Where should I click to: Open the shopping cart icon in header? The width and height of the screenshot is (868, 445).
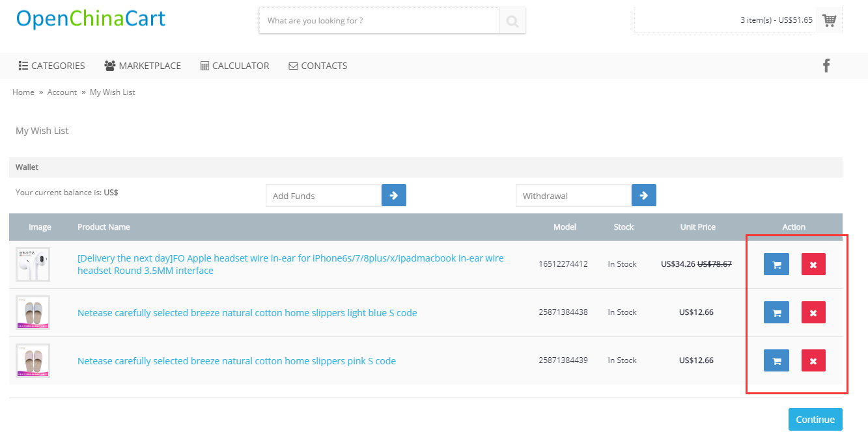point(829,20)
